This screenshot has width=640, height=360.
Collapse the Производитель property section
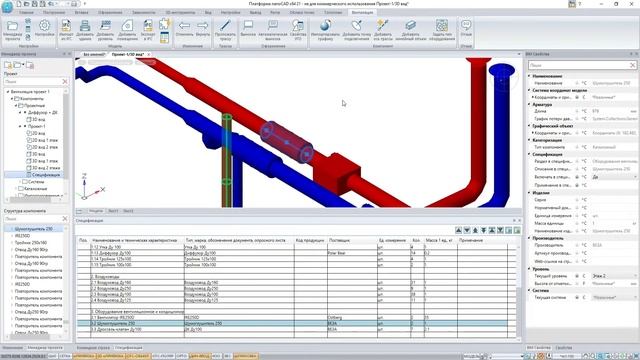tap(529, 238)
